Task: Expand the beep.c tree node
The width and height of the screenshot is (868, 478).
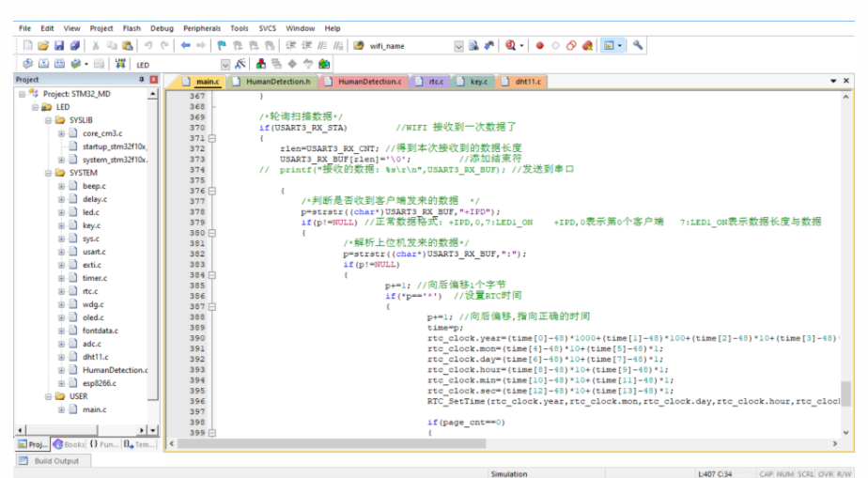Action: point(61,187)
